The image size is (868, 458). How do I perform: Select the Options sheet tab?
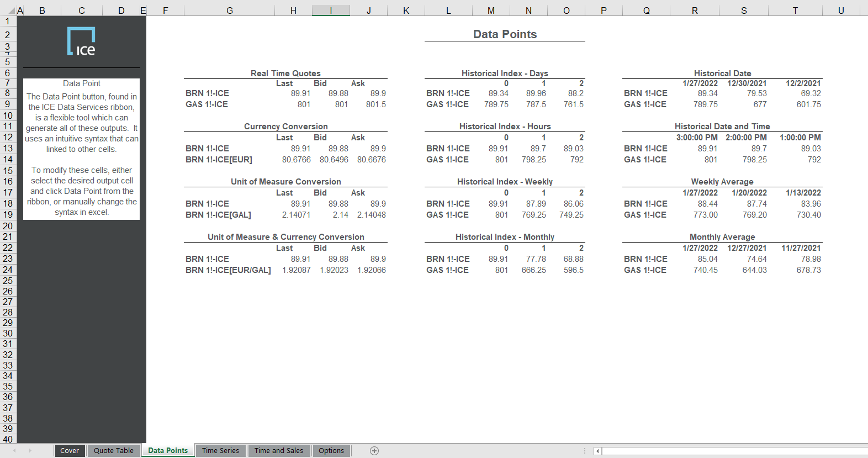click(x=331, y=451)
